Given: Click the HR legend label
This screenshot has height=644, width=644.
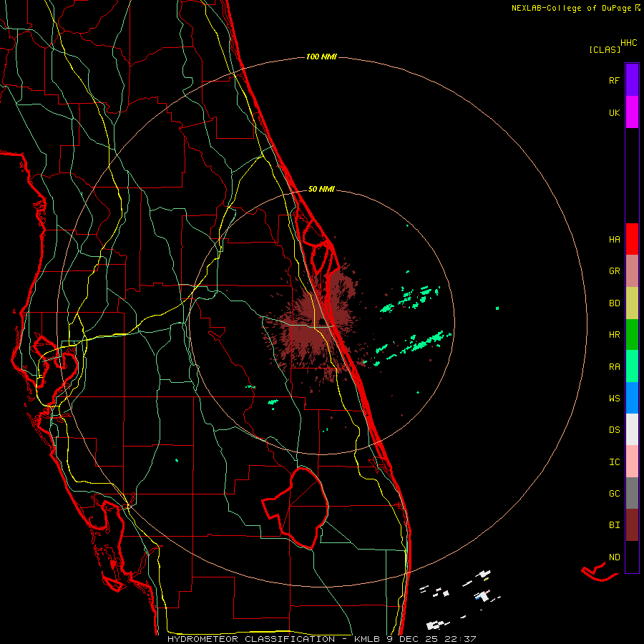Looking at the screenshot, I should [x=614, y=335].
